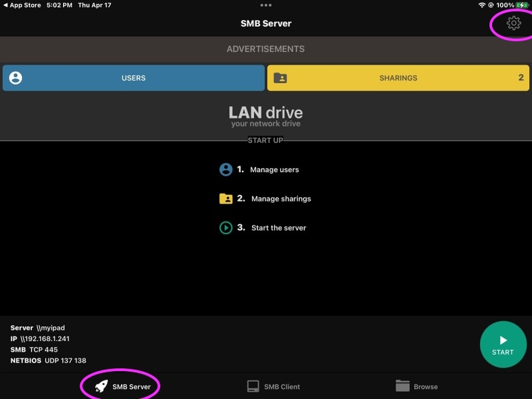This screenshot has height=399, width=532.
Task: Click the "UDP 137 138" NETBIOS text
Action: coord(65,360)
